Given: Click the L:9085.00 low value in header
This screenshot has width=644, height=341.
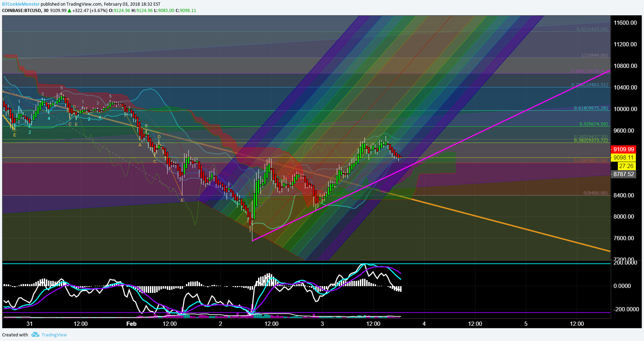Looking at the screenshot, I should point(164,10).
